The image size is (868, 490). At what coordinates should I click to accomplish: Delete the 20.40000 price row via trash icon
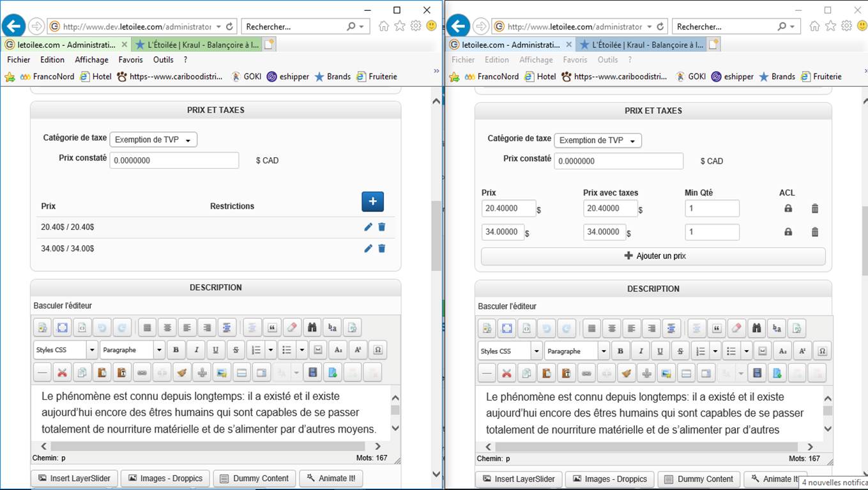815,208
